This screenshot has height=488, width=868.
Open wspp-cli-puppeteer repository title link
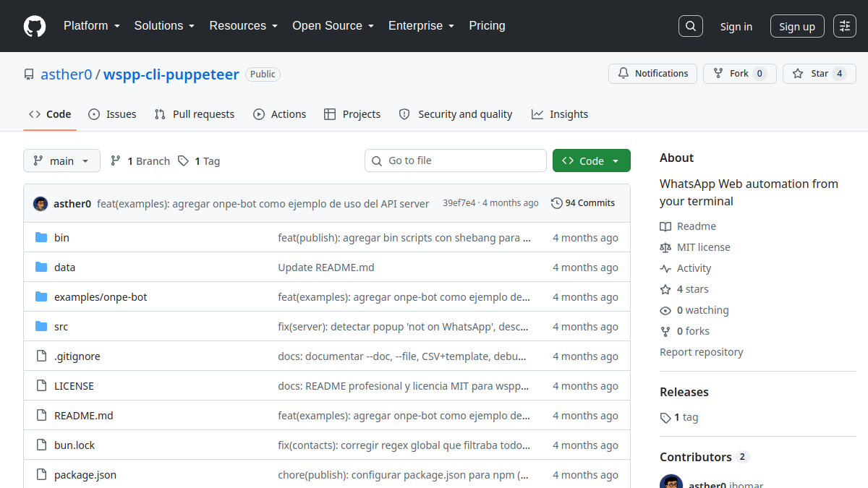point(171,74)
